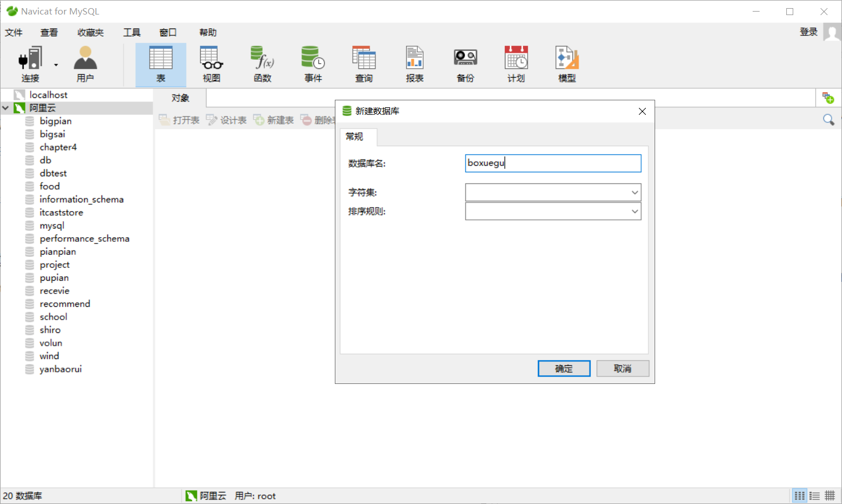This screenshot has width=842, height=504.
Task: Select the 事件 (Event) toolbar icon
Action: pyautogui.click(x=313, y=64)
